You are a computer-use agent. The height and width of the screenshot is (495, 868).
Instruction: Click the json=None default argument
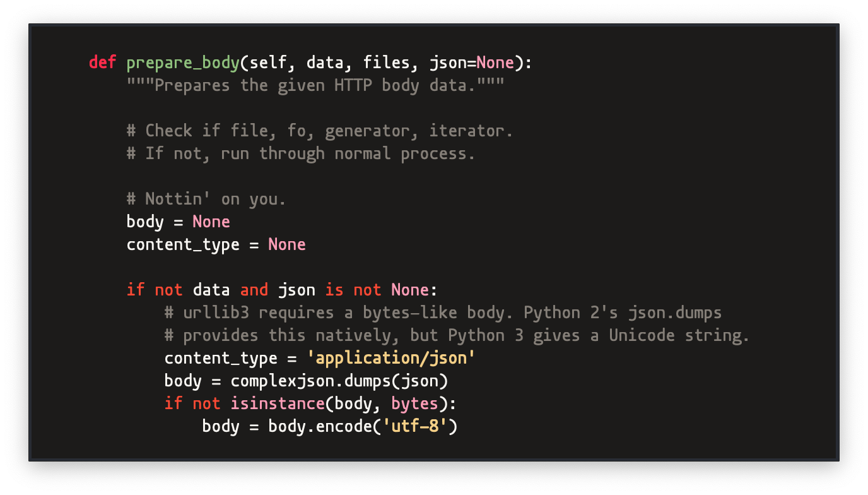tap(472, 64)
